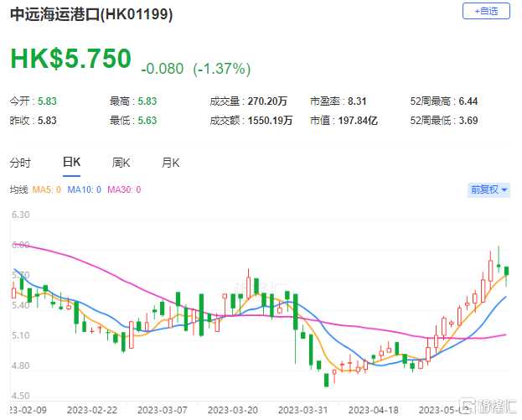Click the 2023-03-07 date axis label
The image size is (522, 420).
[x=163, y=410]
